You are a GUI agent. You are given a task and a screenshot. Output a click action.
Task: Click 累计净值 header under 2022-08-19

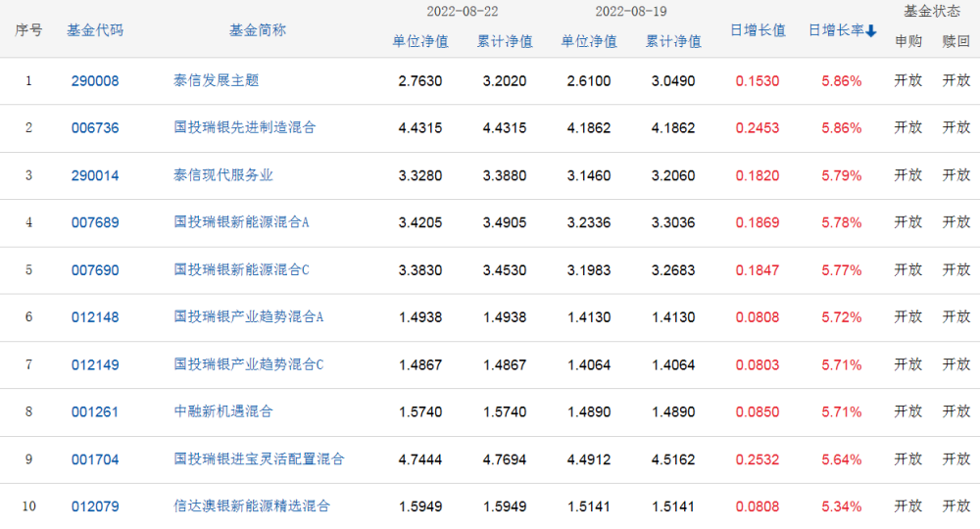pyautogui.click(x=673, y=41)
